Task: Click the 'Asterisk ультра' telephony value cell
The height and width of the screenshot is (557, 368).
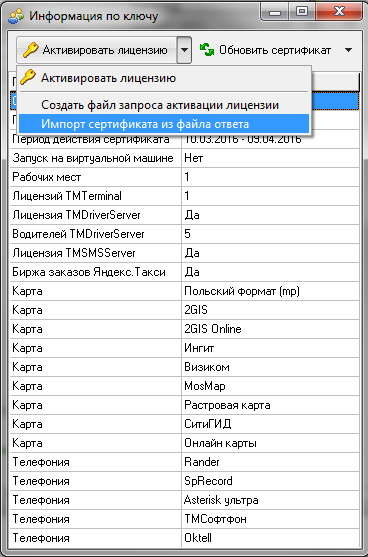Action: tap(270, 500)
